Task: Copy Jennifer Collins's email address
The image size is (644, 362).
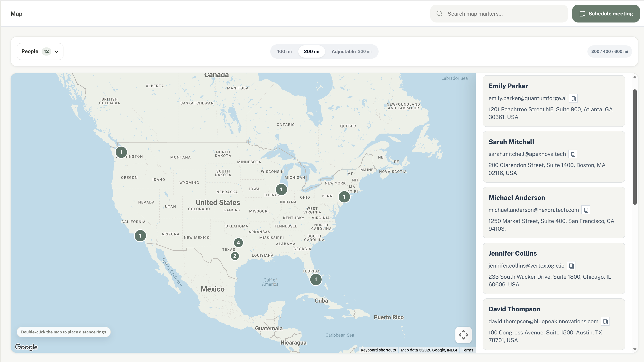Action: (571, 266)
